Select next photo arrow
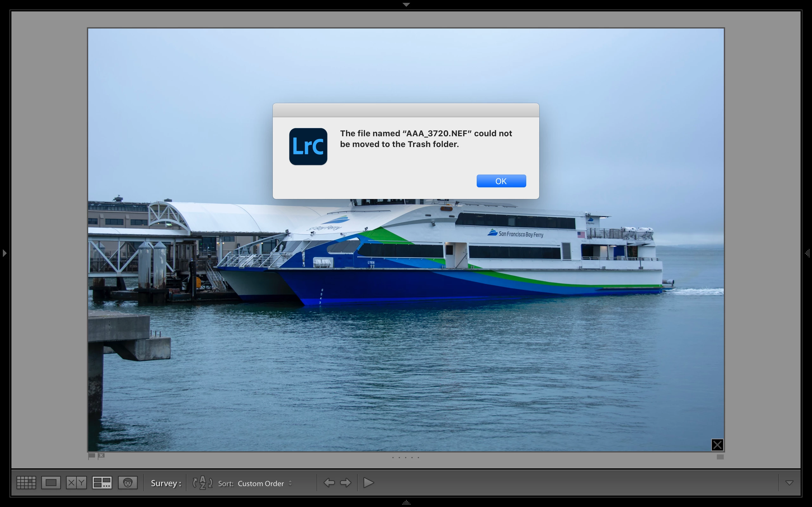Screen dimensions: 812x507 coord(345,483)
